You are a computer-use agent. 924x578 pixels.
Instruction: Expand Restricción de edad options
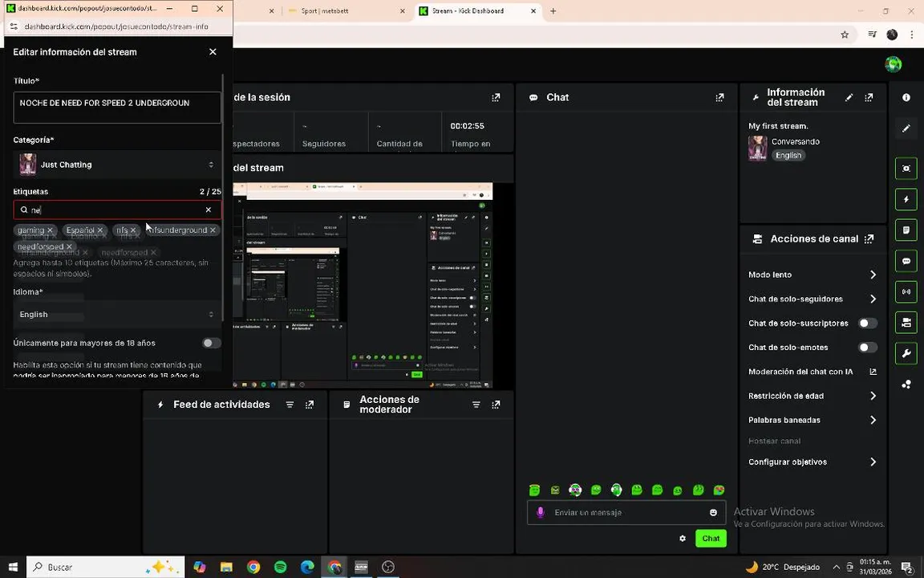click(x=873, y=396)
